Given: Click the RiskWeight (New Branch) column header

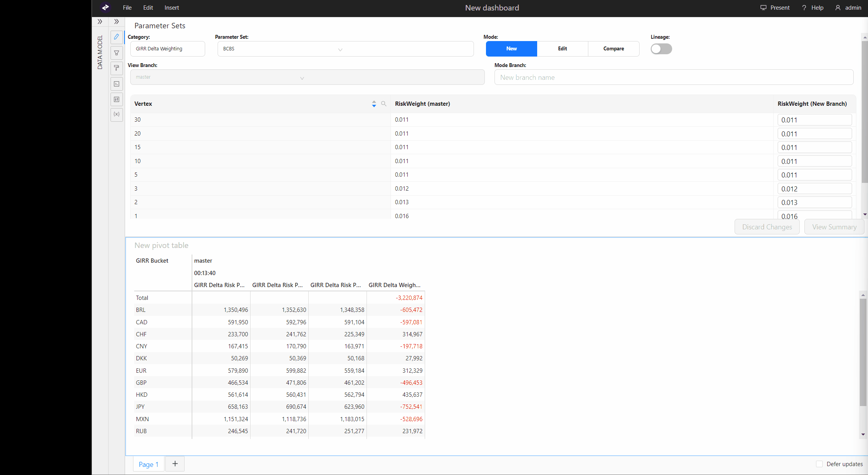Looking at the screenshot, I should (812, 104).
